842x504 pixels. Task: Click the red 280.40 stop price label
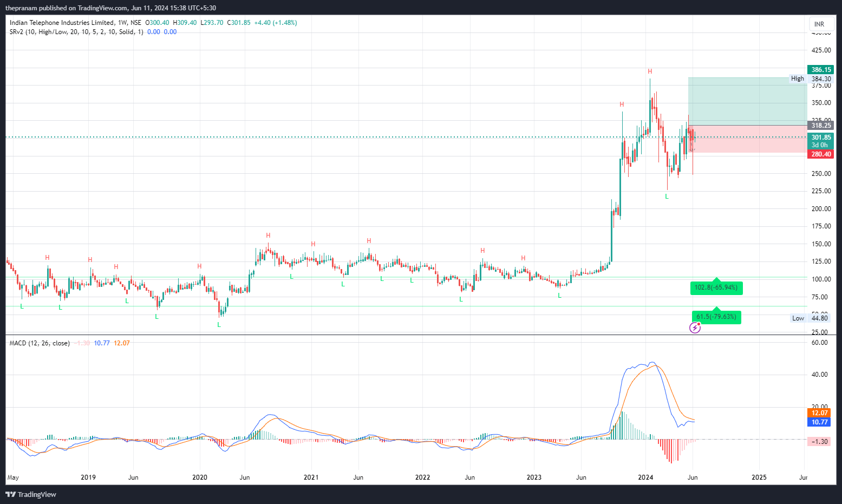[x=821, y=154]
